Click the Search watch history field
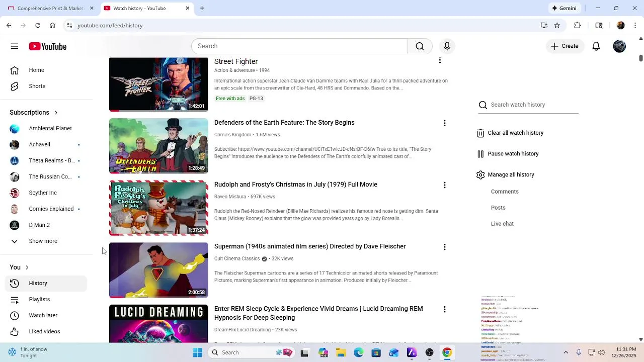 coord(528,105)
